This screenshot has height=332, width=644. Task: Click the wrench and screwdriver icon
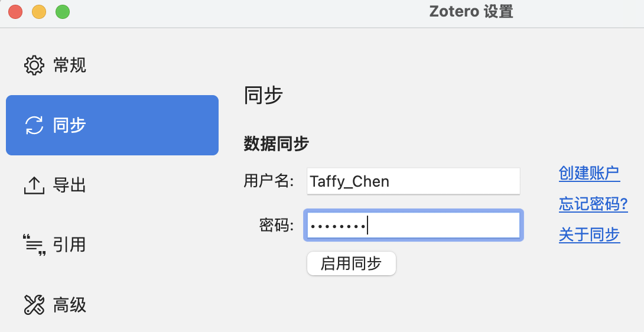coord(34,305)
